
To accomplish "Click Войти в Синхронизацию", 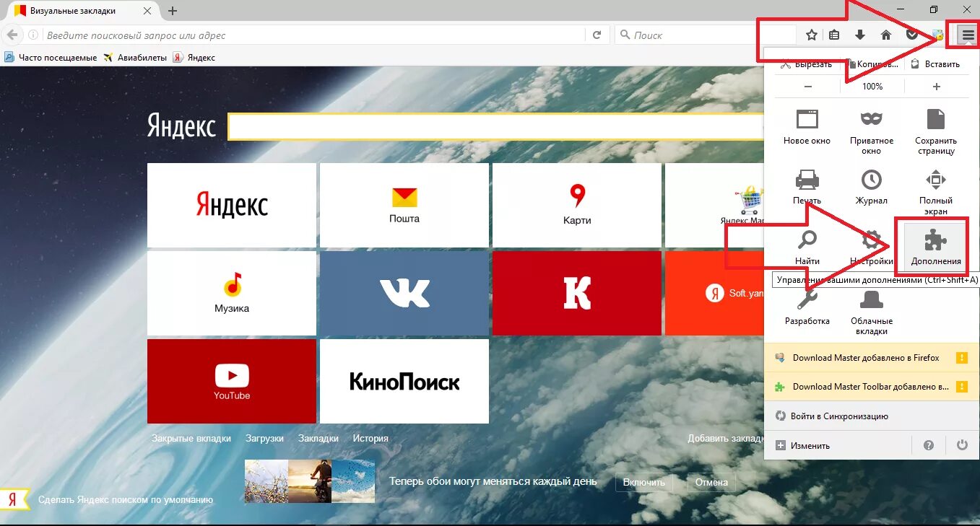I will [831, 416].
